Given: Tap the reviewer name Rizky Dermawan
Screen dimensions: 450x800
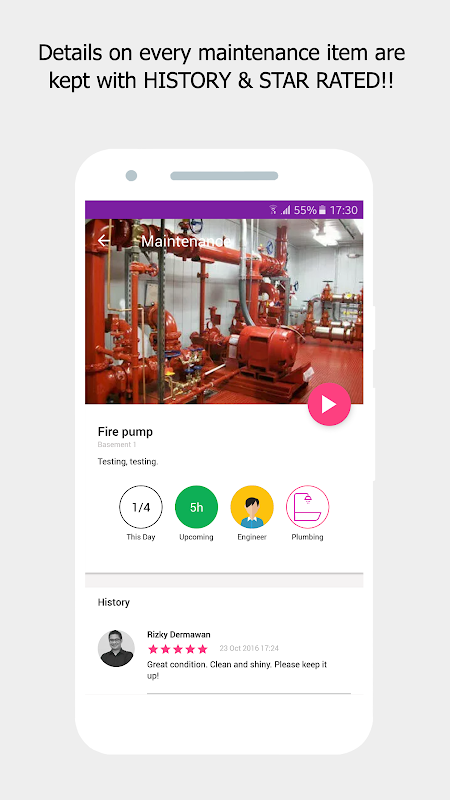Looking at the screenshot, I should [x=179, y=634].
